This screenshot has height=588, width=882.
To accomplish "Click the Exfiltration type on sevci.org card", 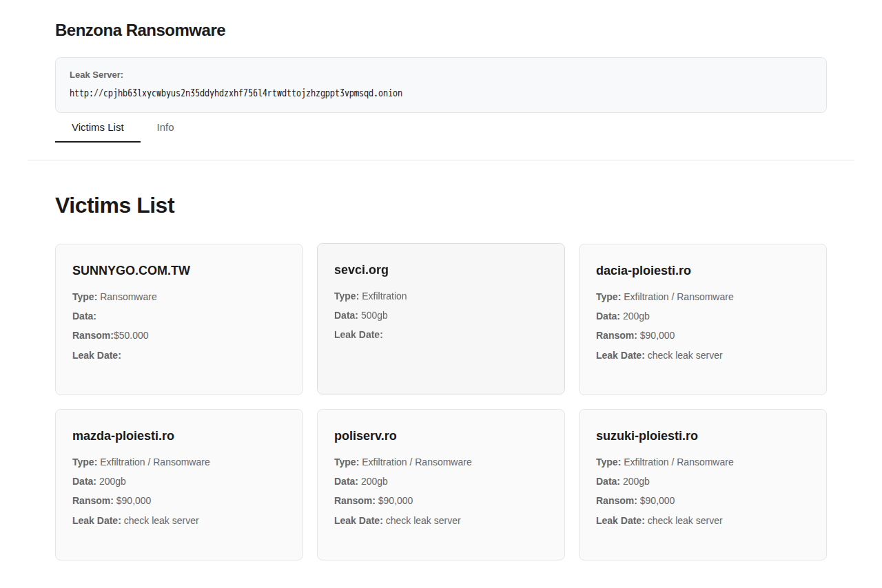I will (x=384, y=296).
